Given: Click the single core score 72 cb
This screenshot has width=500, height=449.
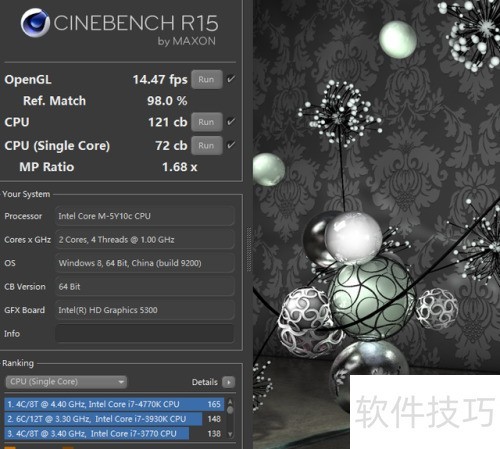Looking at the screenshot, I should [x=171, y=145].
